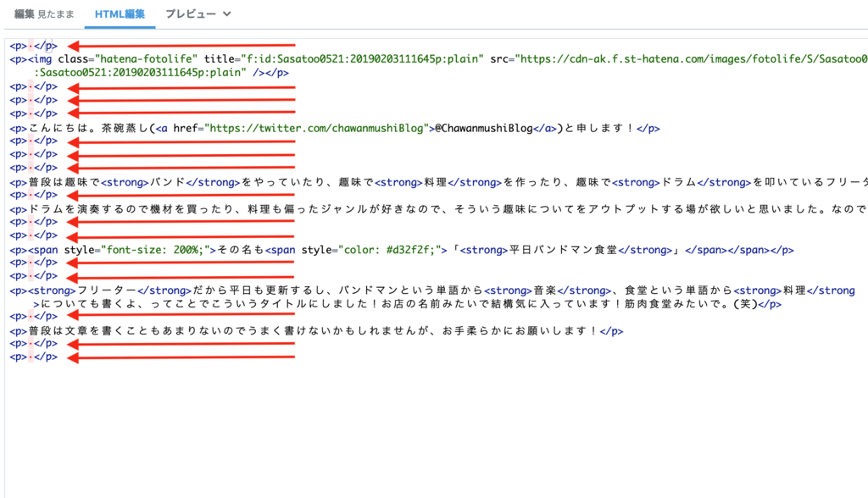The image size is (868, 498).
Task: Click the color value '#d32f2f' in the code
Action: click(x=409, y=250)
